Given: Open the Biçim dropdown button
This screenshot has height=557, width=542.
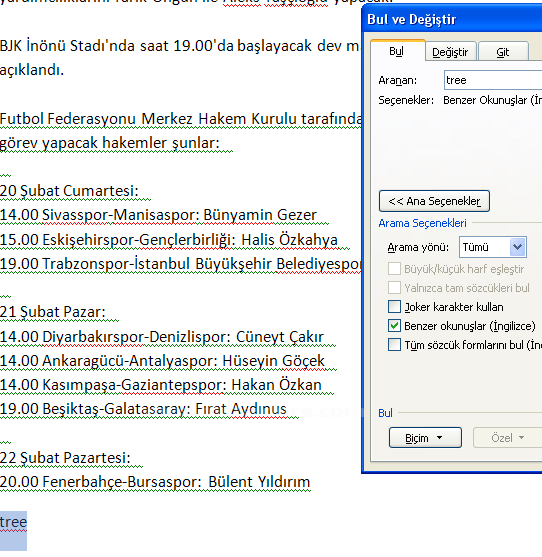Looking at the screenshot, I should pyautogui.click(x=425, y=438).
